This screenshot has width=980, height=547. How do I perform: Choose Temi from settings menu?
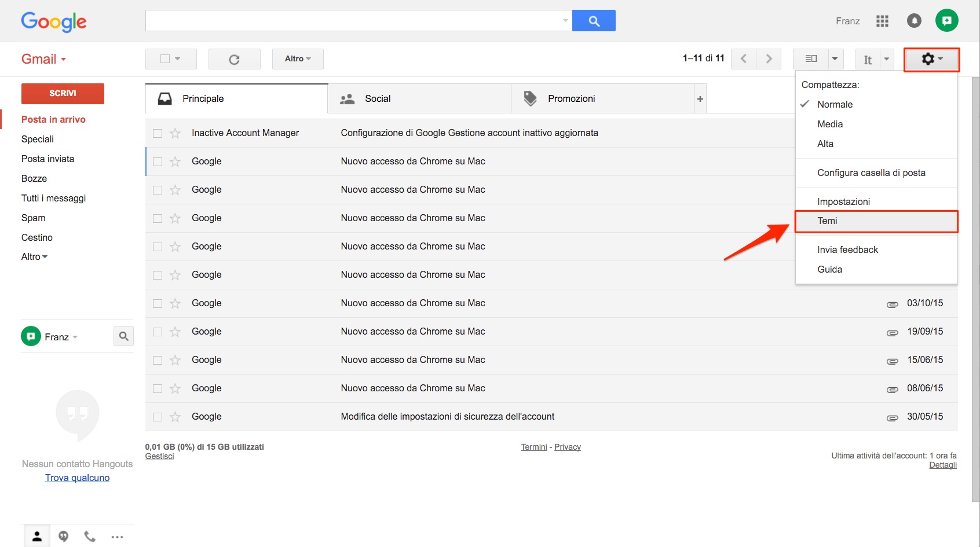[876, 221]
